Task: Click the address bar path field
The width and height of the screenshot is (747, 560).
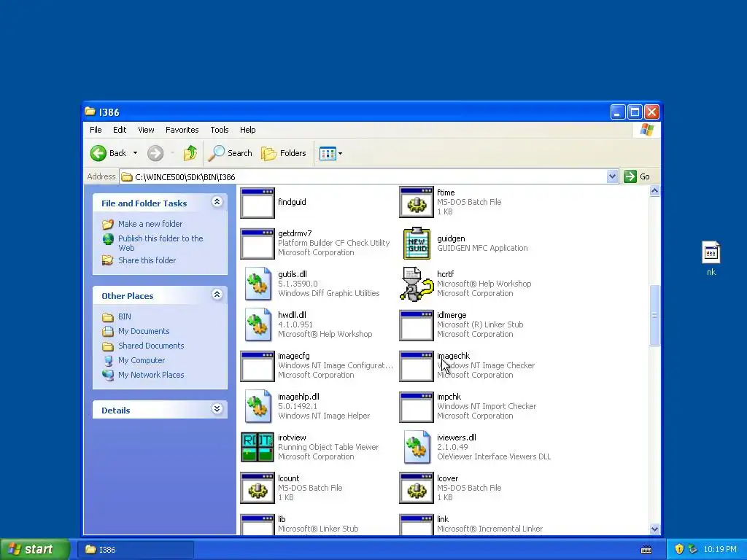Action: [x=365, y=176]
